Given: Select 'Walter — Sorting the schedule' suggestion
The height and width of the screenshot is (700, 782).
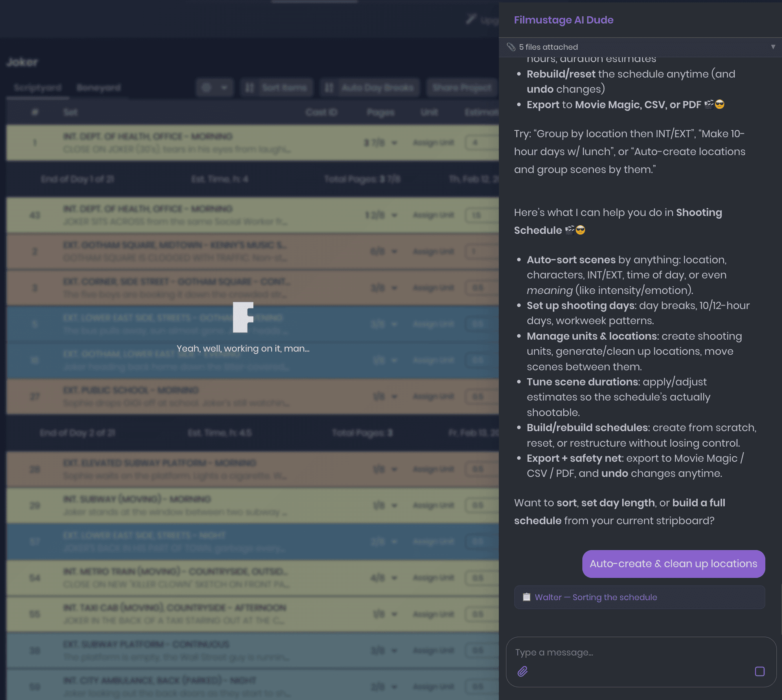Looking at the screenshot, I should [x=596, y=597].
